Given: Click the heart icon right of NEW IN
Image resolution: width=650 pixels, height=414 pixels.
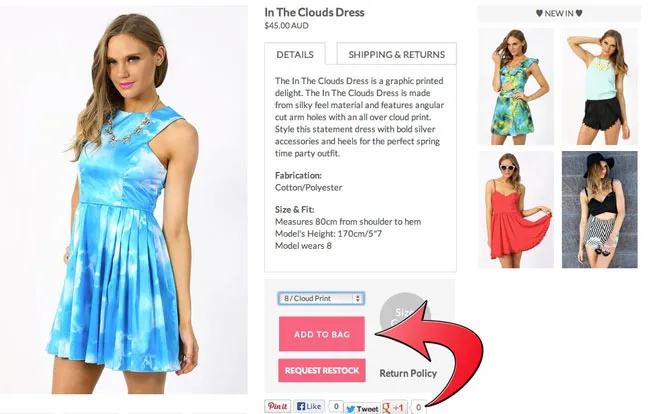Looking at the screenshot, I should click(x=579, y=13).
